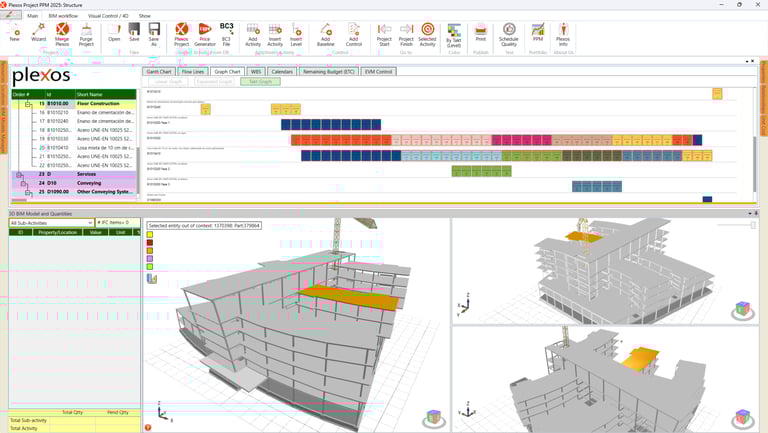
Task: Click the view cube in main 3D view
Action: 434,418
